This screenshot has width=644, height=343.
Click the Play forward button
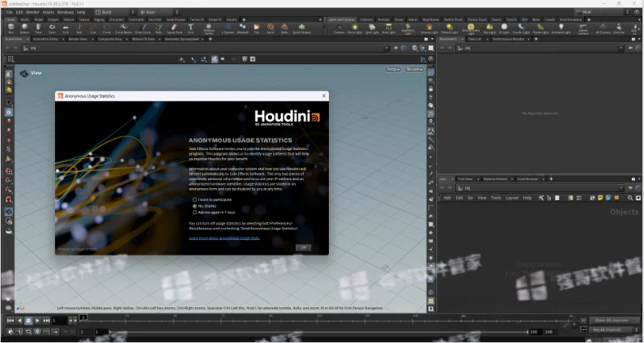point(37,320)
